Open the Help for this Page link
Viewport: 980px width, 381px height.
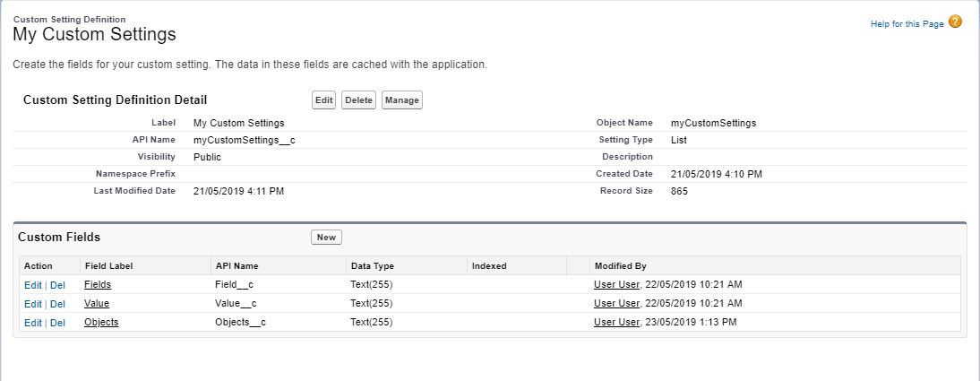point(907,24)
